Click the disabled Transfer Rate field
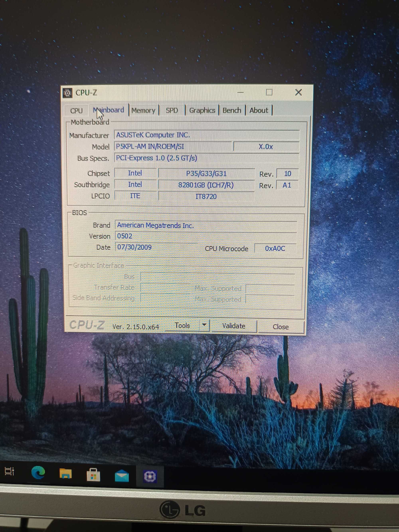 point(165,288)
